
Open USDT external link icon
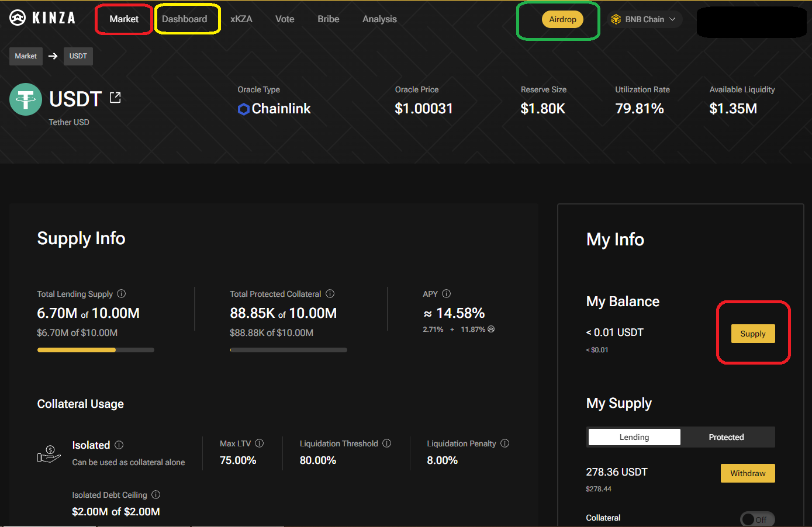115,98
